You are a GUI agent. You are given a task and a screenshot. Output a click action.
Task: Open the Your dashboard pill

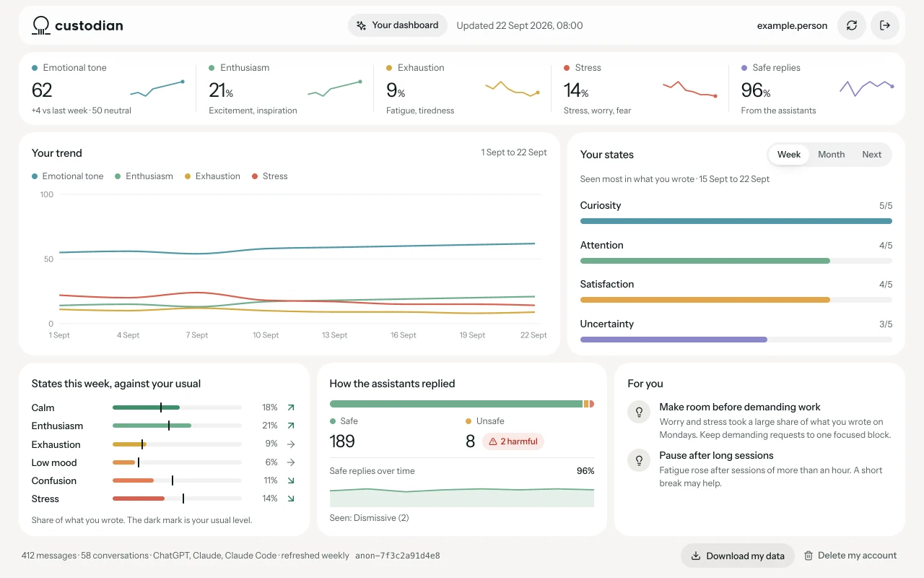398,25
